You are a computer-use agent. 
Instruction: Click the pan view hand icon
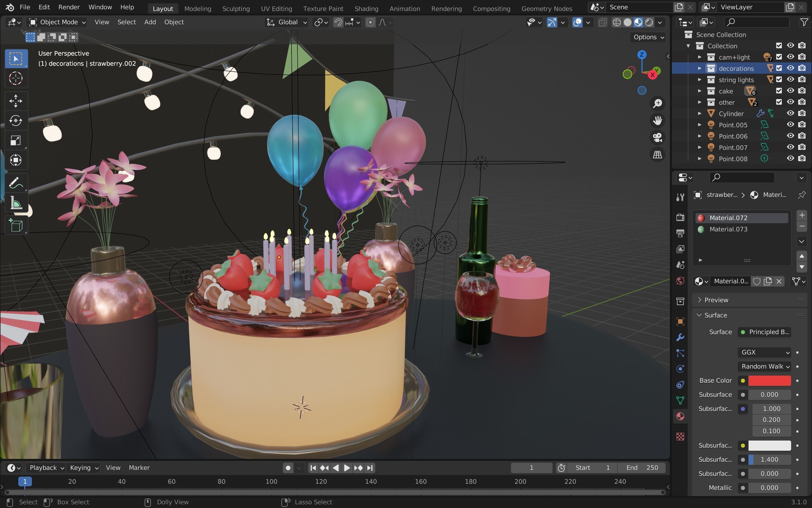point(657,120)
